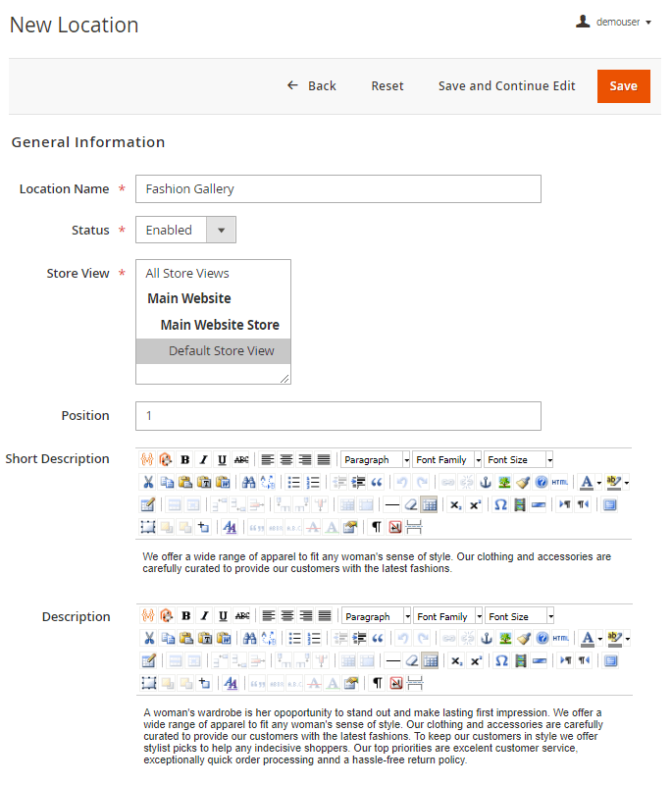Open the Status Enabled dropdown
Screen dimensions: 672x785
185,230
